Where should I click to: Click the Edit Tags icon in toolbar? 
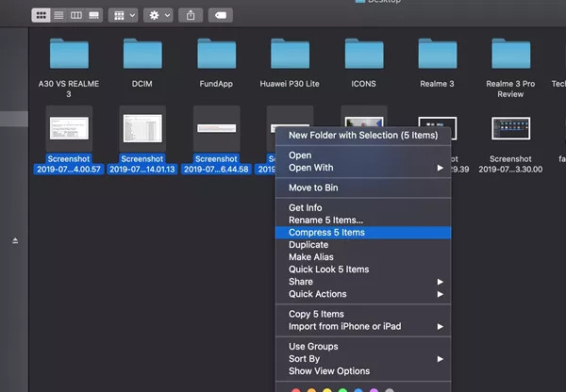pyautogui.click(x=219, y=15)
